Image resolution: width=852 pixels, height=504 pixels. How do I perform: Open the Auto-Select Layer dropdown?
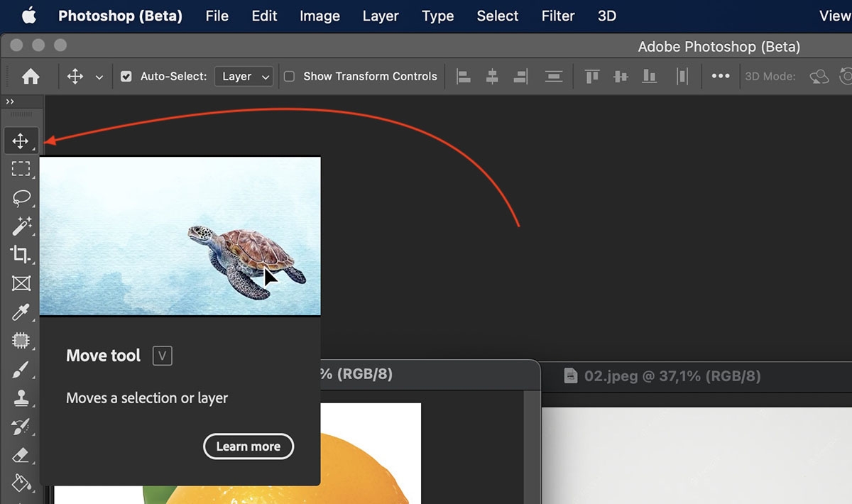click(244, 76)
